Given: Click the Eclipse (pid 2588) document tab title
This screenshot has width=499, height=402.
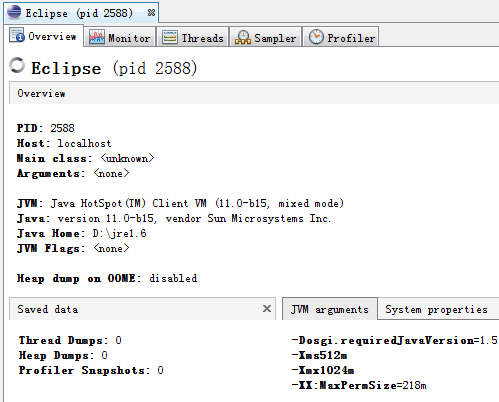Looking at the screenshot, I should click(79, 13).
